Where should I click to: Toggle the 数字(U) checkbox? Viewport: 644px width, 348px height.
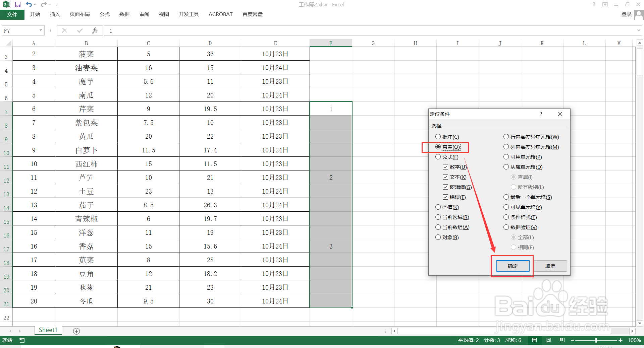[454, 167]
